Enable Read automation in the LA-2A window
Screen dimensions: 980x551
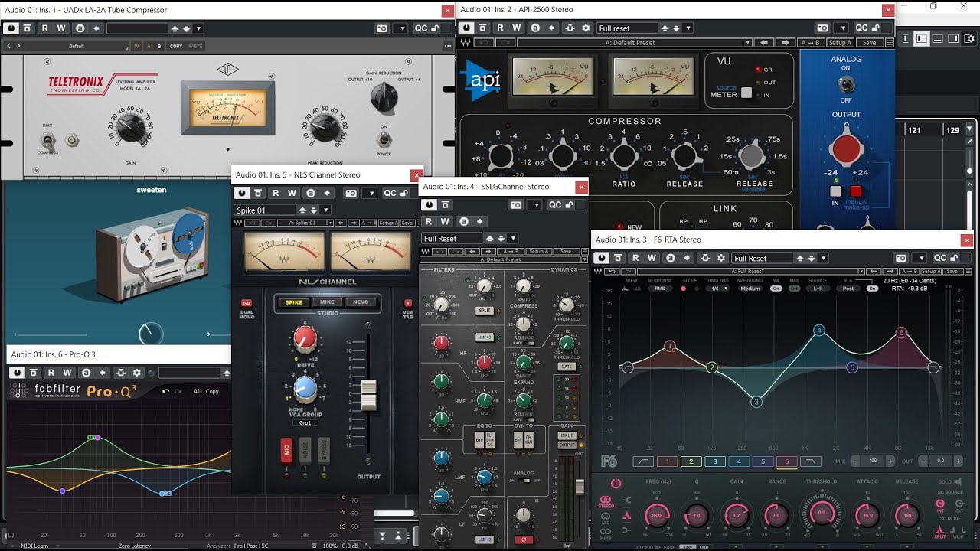pos(44,28)
